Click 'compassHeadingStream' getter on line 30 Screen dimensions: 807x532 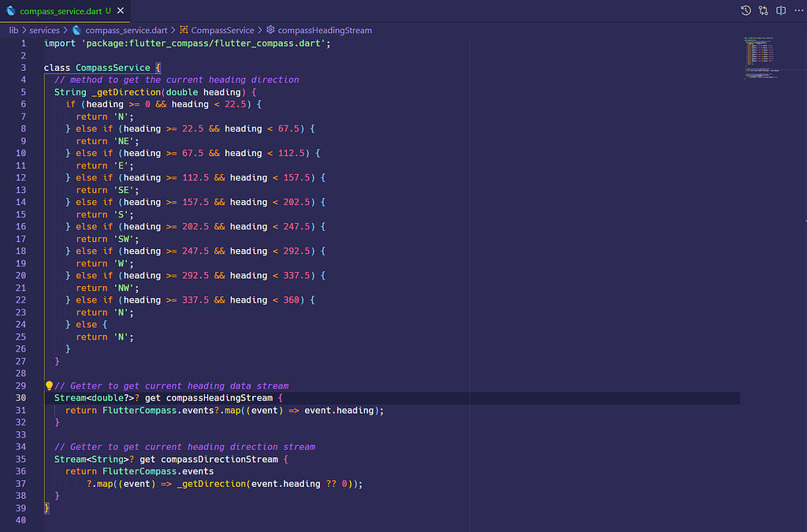(219, 398)
